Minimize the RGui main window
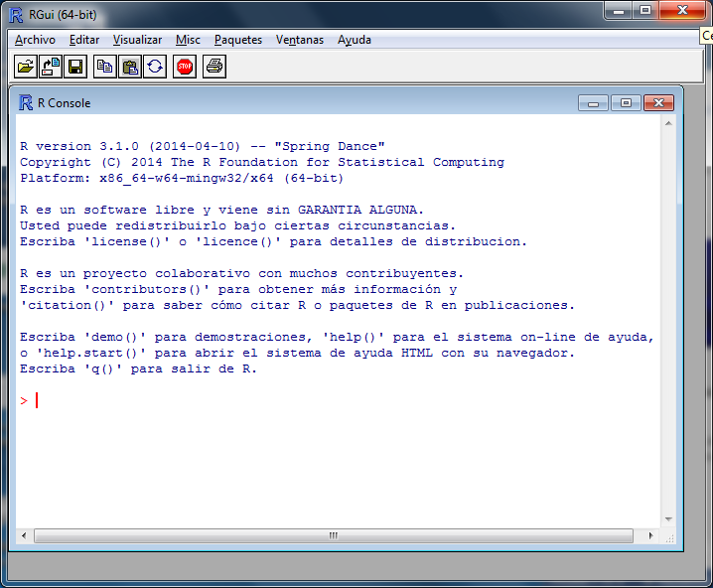713x588 pixels. (x=619, y=11)
